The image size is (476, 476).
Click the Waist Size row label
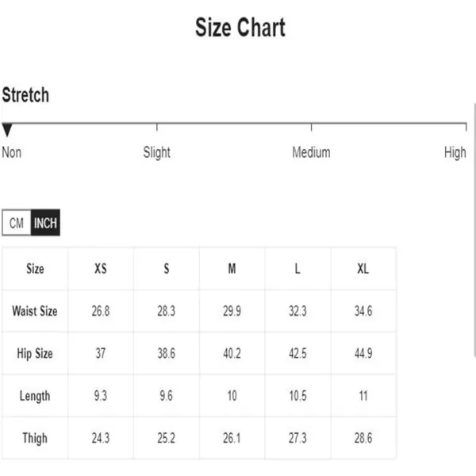click(x=35, y=311)
